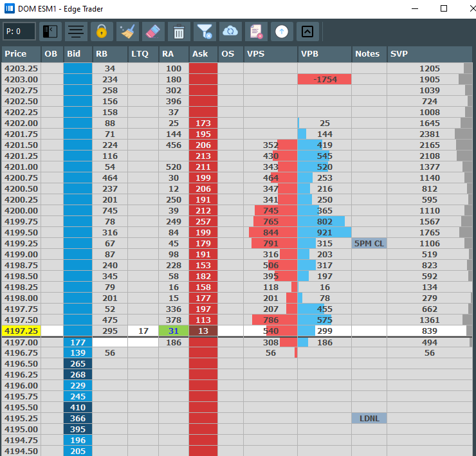Viewport: 476px width, 456px height.
Task: Click the Ask column header
Action: [x=203, y=54]
